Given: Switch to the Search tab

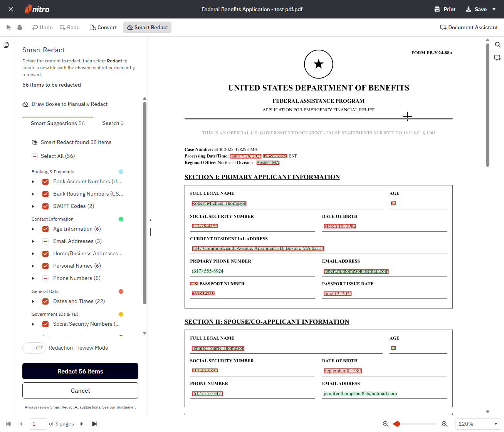Looking at the screenshot, I should click(x=113, y=123).
